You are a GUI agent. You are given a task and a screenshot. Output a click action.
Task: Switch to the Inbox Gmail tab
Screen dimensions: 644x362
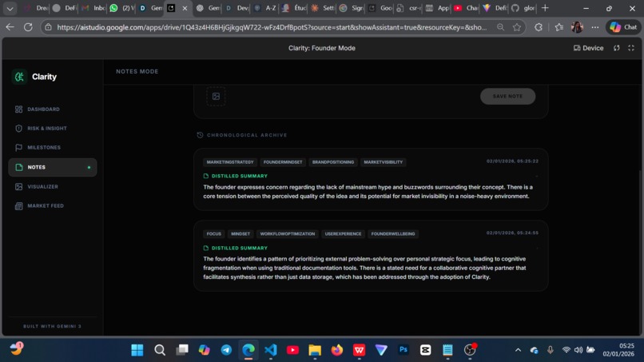pyautogui.click(x=93, y=8)
